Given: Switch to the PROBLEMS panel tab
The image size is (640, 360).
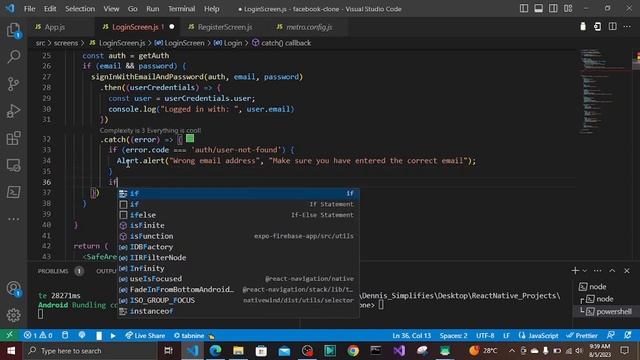Looking at the screenshot, I should 53,271.
